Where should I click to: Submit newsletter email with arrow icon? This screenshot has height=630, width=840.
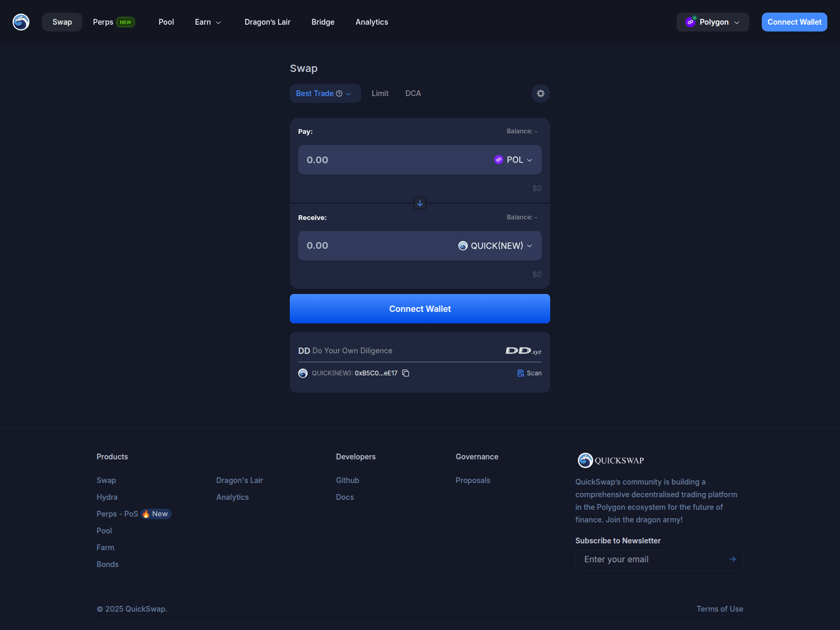(x=732, y=560)
